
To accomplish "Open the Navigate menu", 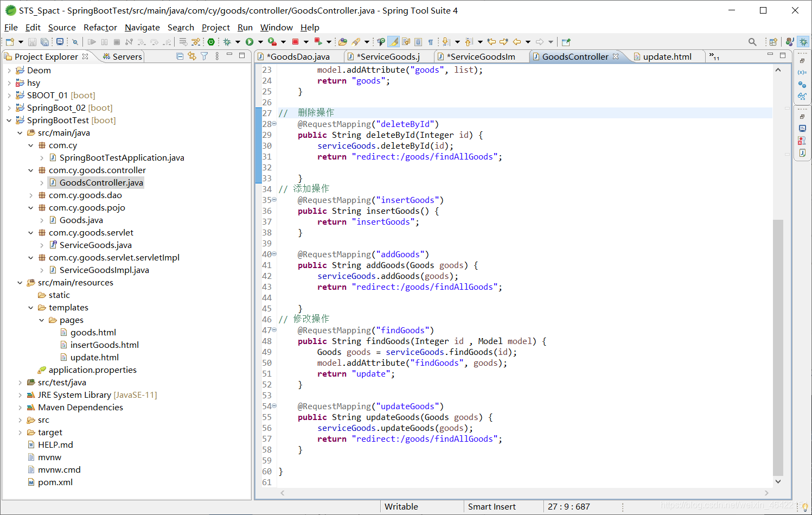I will (142, 28).
